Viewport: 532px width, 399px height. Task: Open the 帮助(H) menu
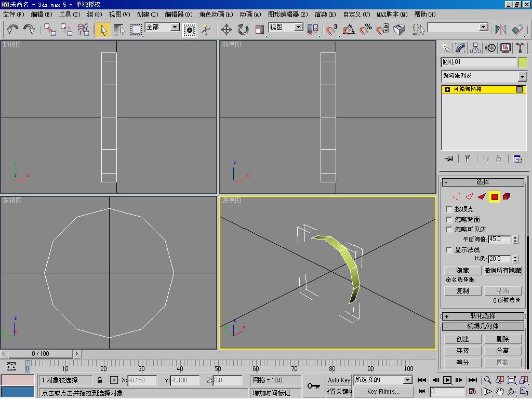(x=425, y=15)
